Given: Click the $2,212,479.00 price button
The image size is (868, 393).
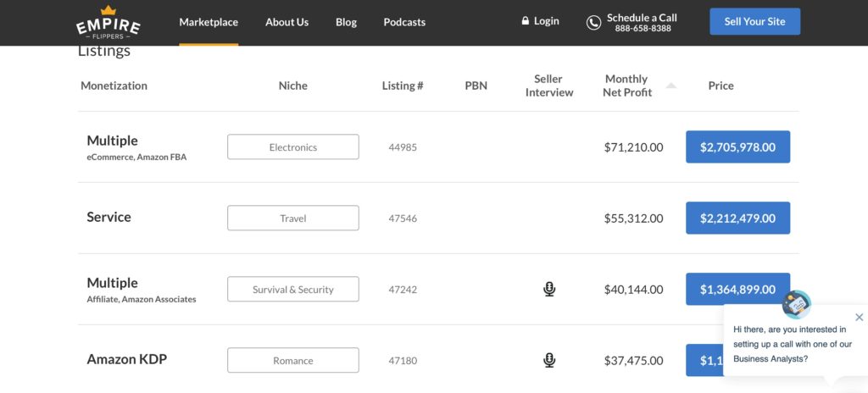Looking at the screenshot, I should click(x=738, y=218).
